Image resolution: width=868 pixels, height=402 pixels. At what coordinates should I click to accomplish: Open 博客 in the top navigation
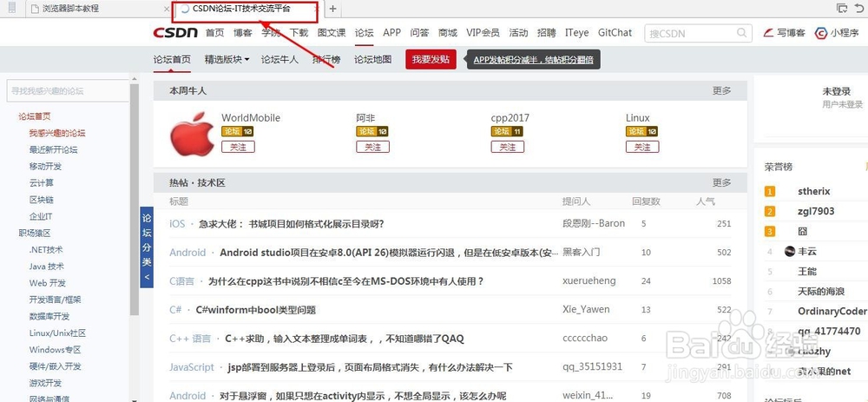[242, 33]
